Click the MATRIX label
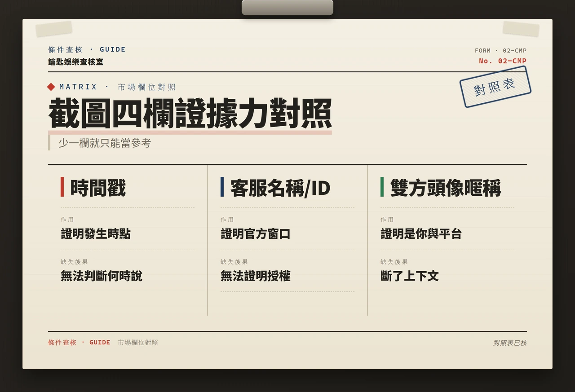The width and height of the screenshot is (575, 392). click(78, 87)
